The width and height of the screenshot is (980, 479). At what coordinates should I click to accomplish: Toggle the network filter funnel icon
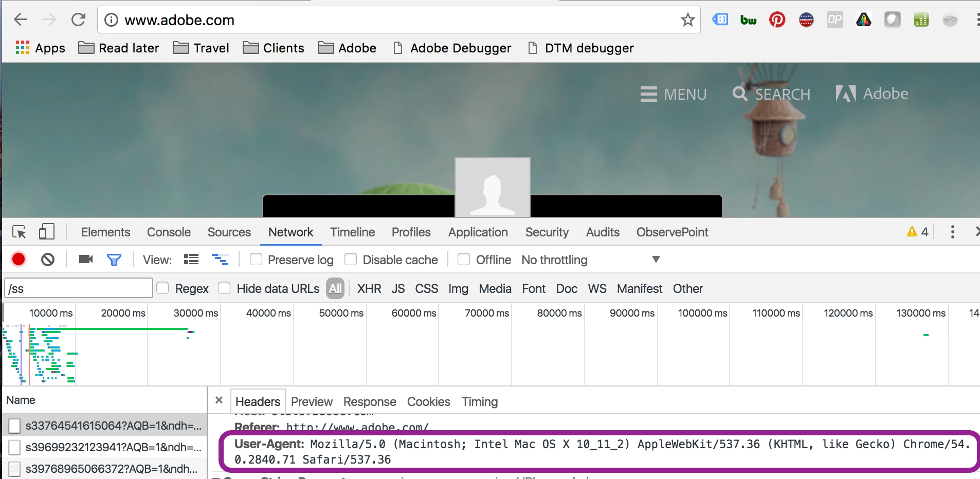114,260
